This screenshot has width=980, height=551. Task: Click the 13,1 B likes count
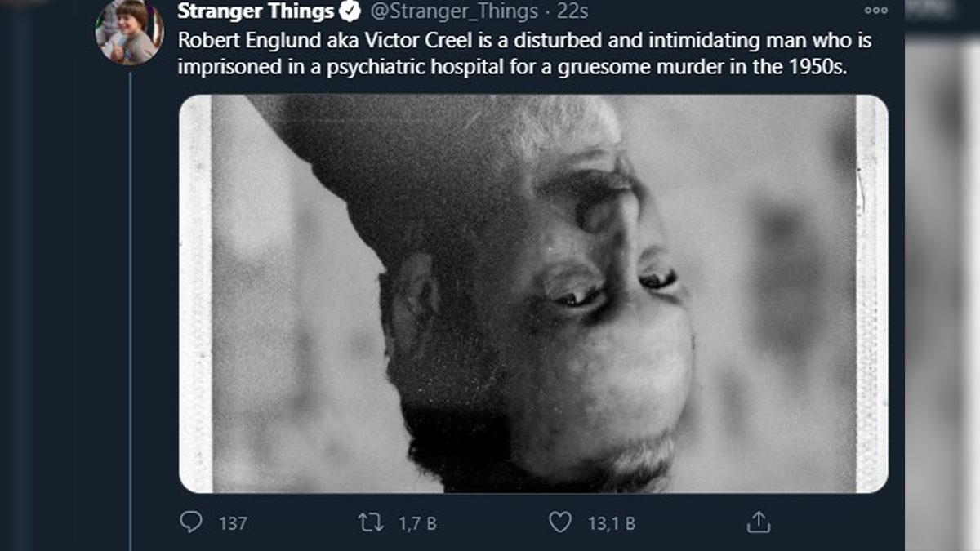tap(612, 522)
